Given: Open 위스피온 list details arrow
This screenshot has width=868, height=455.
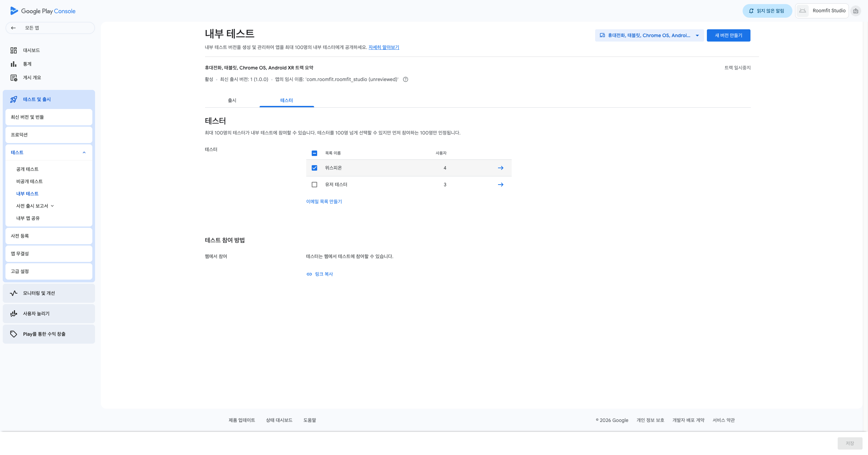Looking at the screenshot, I should click(500, 168).
